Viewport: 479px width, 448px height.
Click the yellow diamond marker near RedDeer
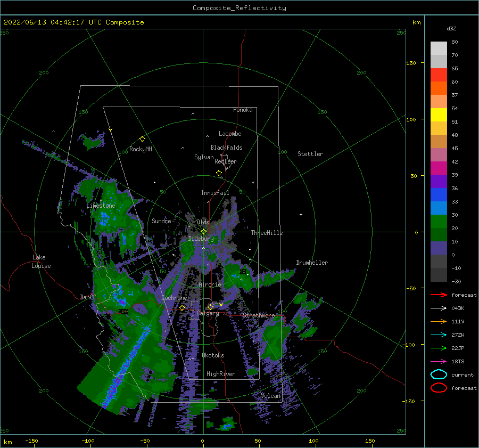coord(219,173)
